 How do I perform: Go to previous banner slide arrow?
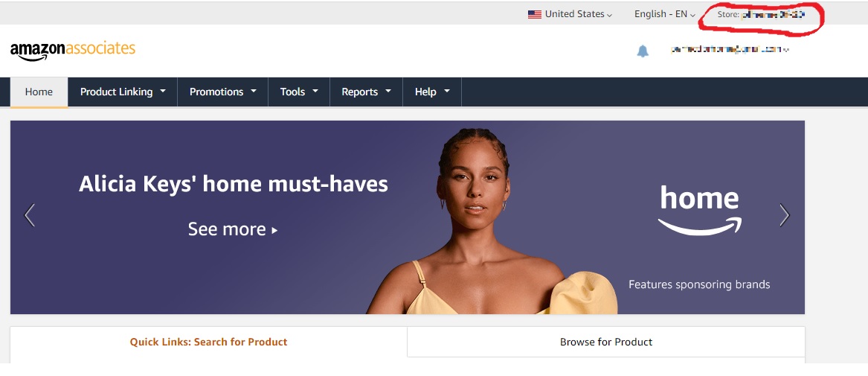click(x=30, y=215)
